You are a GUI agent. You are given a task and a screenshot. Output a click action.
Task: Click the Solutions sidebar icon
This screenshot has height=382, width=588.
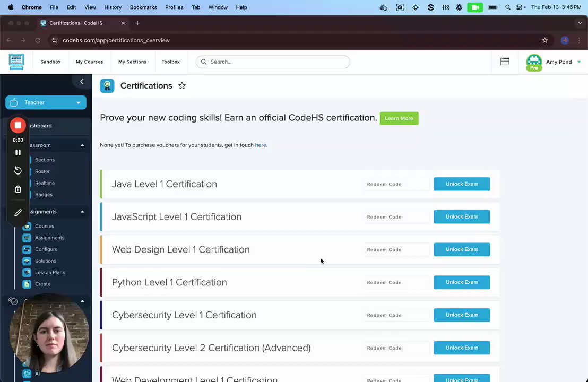pos(27,261)
